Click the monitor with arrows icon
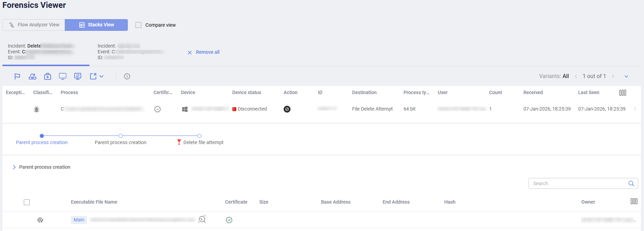This screenshot has width=644, height=231. click(78, 76)
